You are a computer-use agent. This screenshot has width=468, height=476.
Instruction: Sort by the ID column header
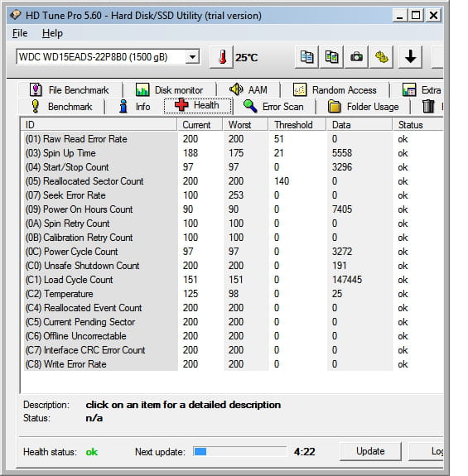(99, 124)
